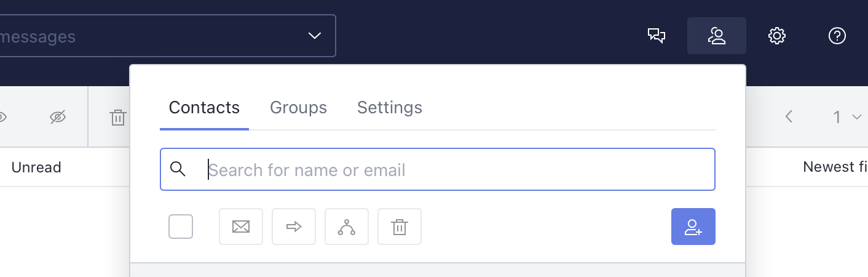
Task: Tick the select-all contacts checkbox
Action: [181, 227]
